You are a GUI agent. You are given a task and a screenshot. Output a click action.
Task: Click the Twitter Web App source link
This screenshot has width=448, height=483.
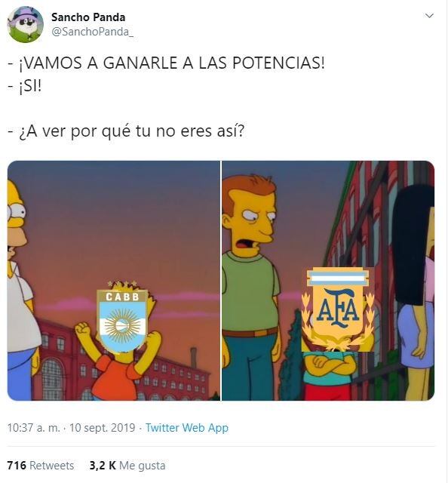coord(187,428)
